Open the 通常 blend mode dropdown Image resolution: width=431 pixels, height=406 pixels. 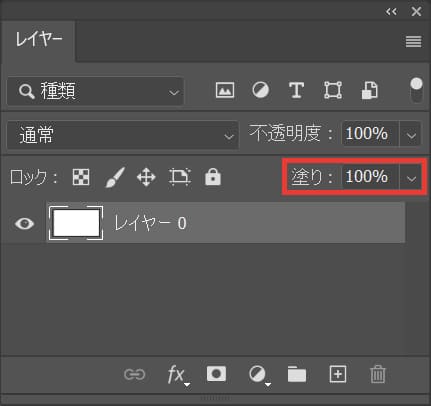click(123, 135)
